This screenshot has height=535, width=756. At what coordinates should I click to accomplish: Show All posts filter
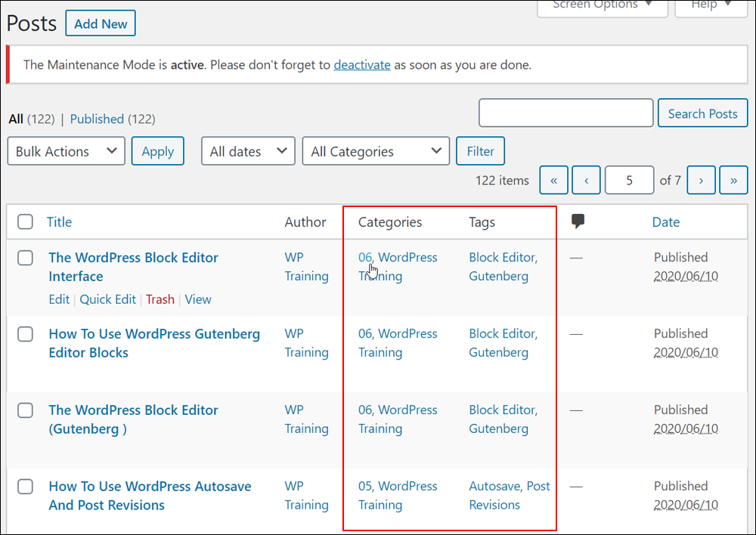click(16, 119)
